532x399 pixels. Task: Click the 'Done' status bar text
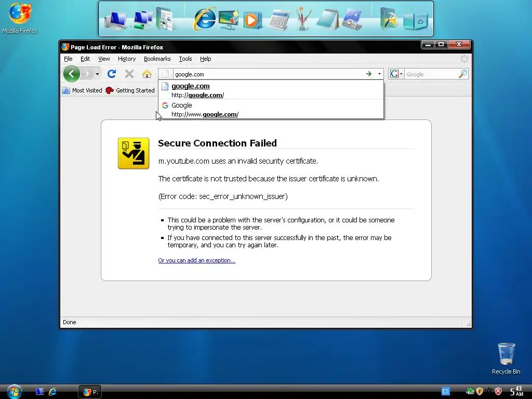[x=70, y=322]
